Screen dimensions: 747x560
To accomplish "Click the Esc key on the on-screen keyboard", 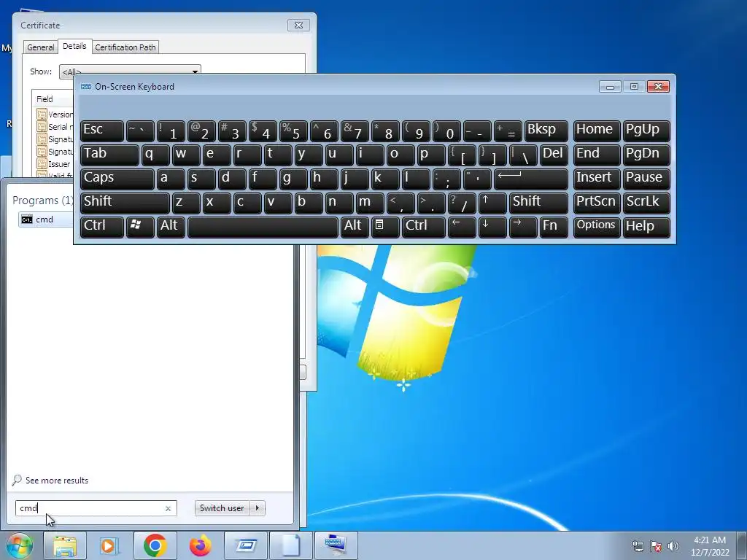I will click(x=102, y=131).
